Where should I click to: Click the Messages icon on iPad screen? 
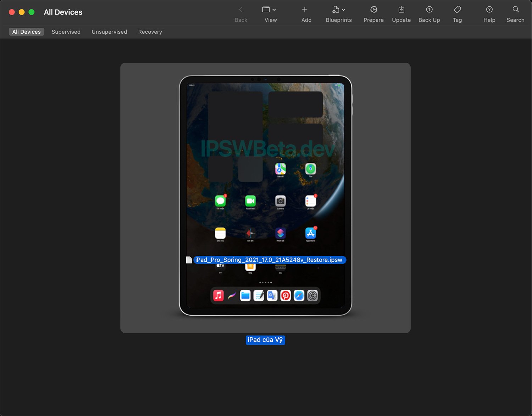point(220,201)
